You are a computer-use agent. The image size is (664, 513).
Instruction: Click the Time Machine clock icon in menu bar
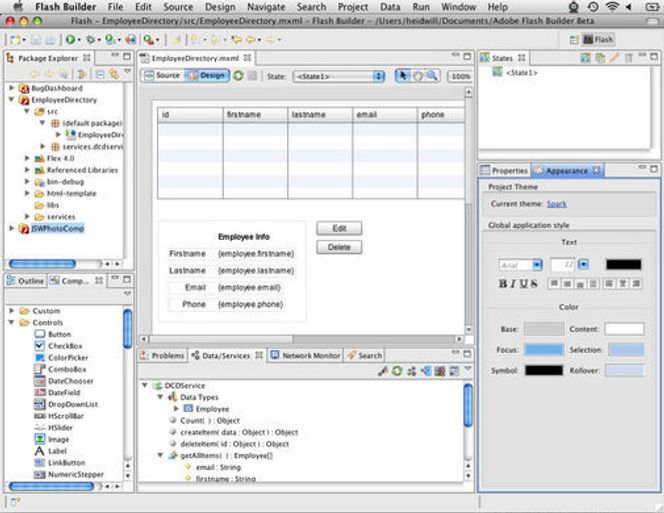click(593, 7)
